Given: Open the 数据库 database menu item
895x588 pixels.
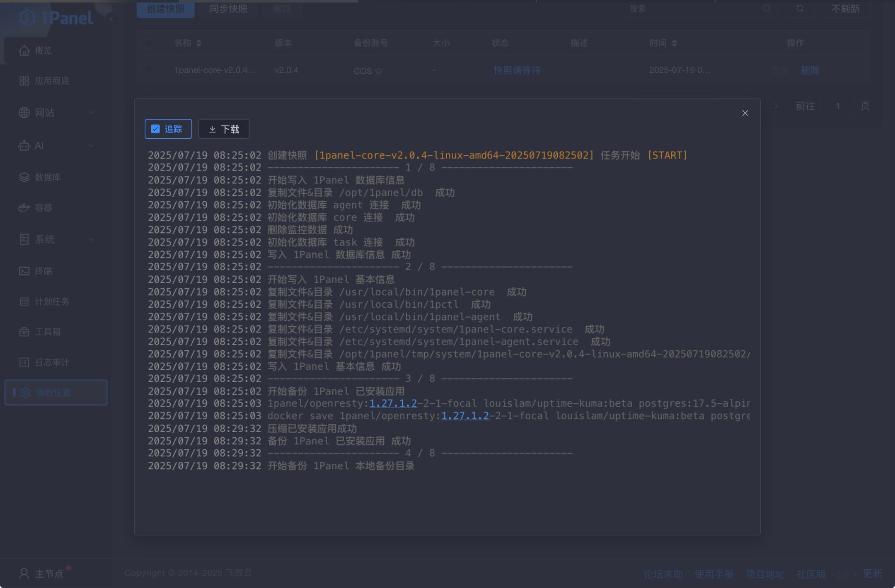Looking at the screenshot, I should (48, 177).
